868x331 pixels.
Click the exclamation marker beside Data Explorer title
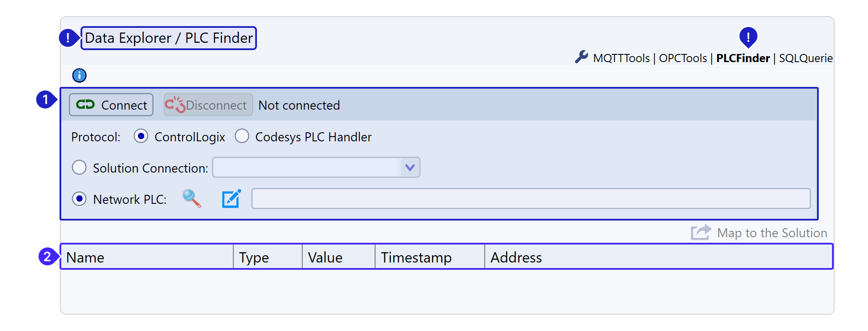point(68,38)
